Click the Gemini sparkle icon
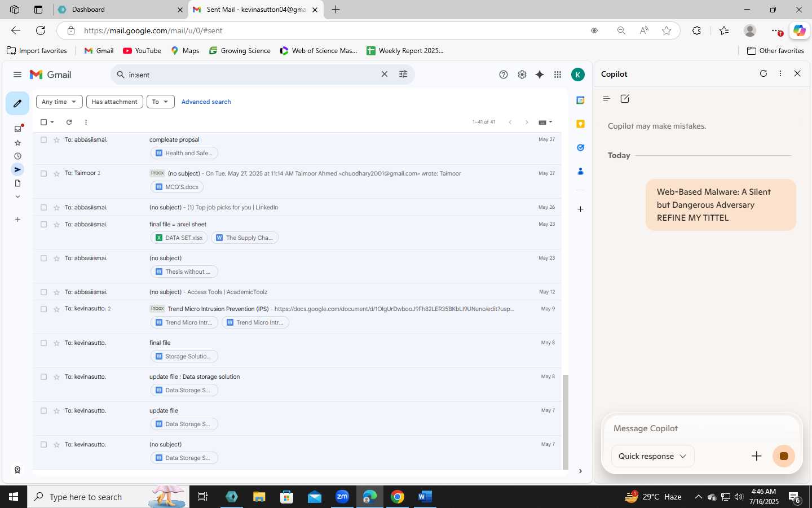812x508 pixels. click(540, 75)
